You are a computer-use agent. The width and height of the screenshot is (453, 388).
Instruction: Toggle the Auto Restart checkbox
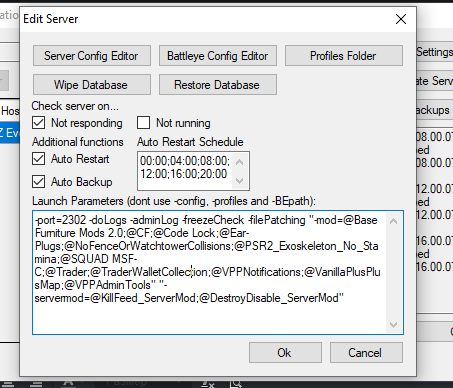click(39, 159)
